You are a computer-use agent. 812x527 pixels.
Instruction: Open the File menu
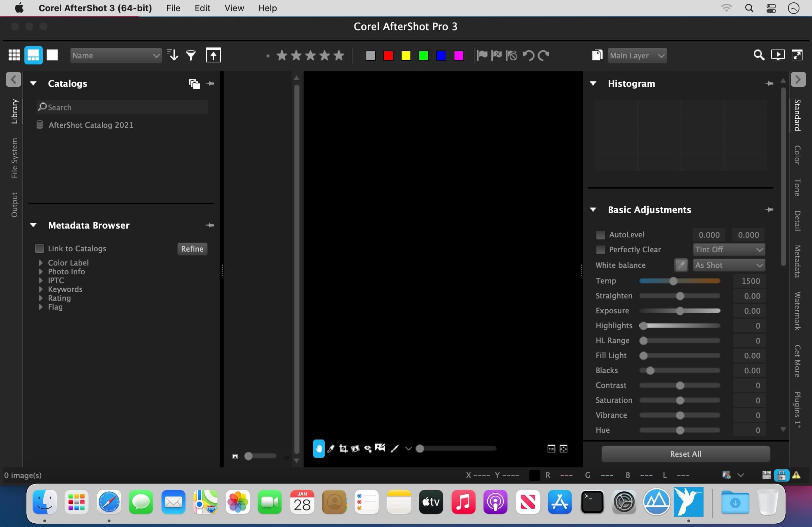click(173, 8)
